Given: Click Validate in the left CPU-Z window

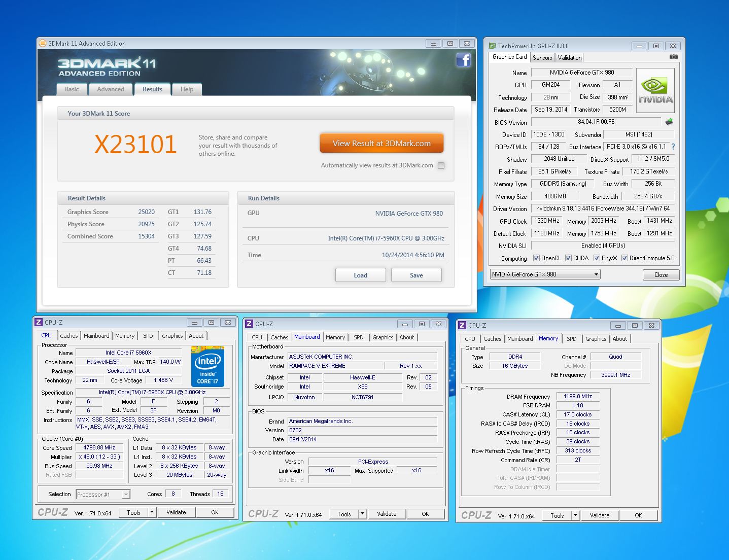Looking at the screenshot, I should (x=176, y=512).
